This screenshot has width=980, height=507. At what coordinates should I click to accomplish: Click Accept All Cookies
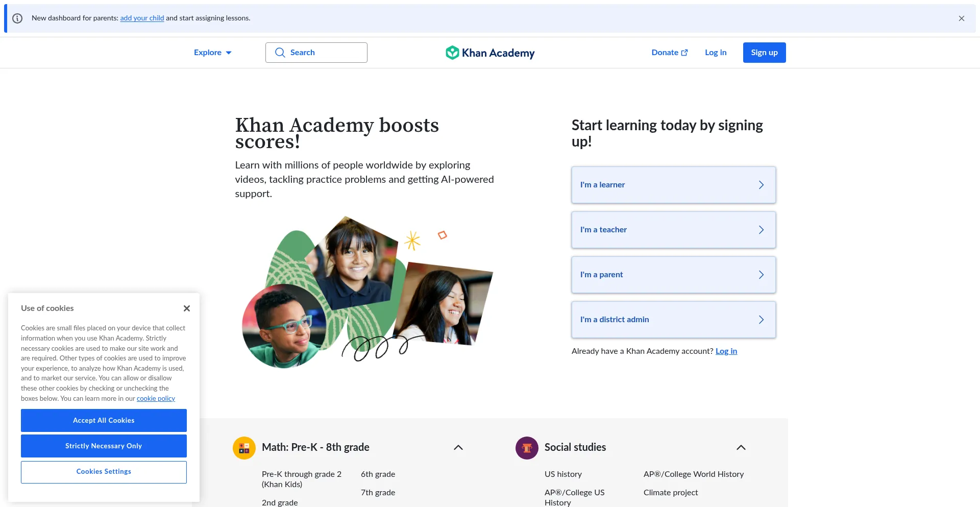tap(104, 420)
